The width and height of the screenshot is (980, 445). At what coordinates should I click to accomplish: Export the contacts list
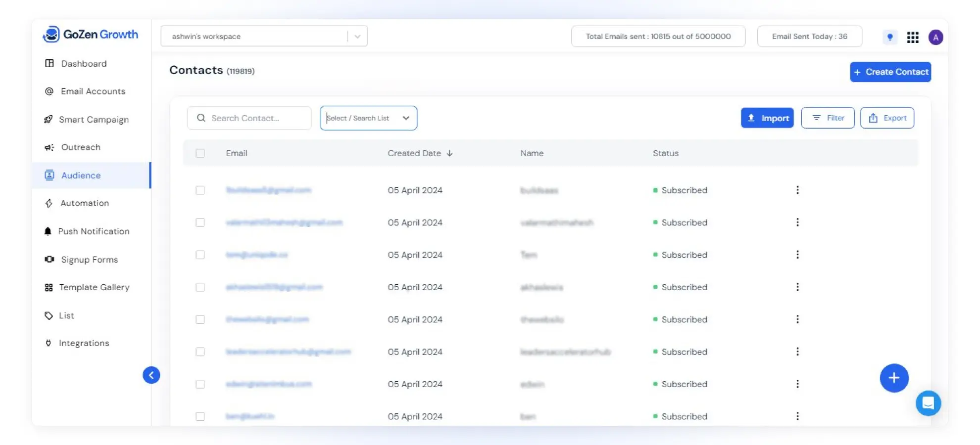(x=887, y=118)
